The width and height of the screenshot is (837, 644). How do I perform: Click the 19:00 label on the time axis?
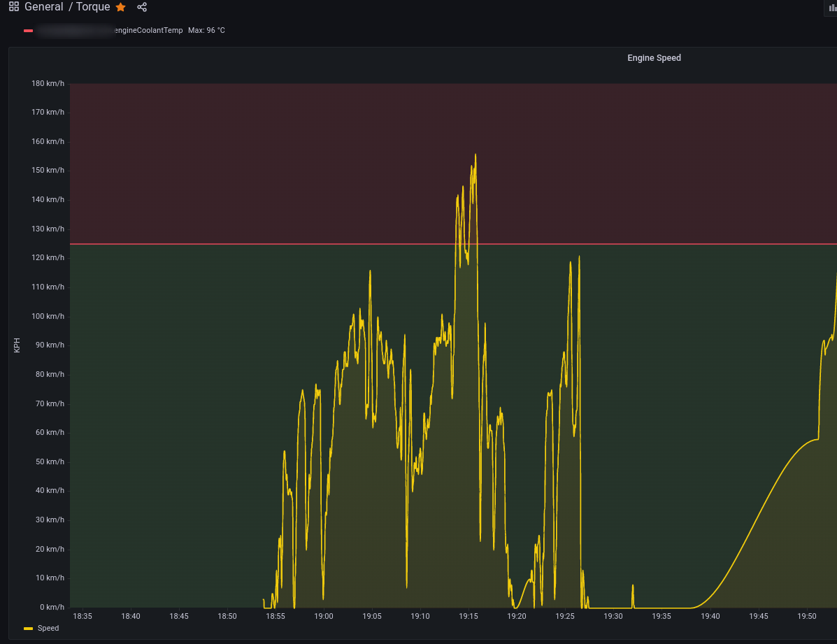(x=324, y=616)
